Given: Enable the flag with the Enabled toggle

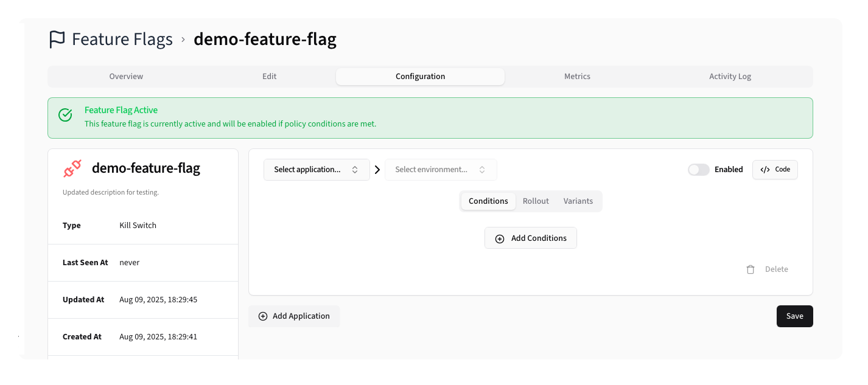Looking at the screenshot, I should coord(698,169).
